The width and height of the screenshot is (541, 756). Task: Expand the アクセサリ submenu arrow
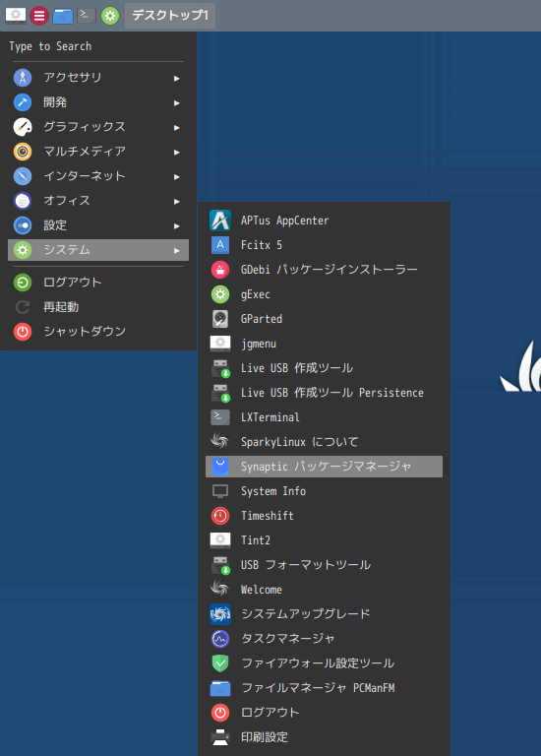pos(177,78)
